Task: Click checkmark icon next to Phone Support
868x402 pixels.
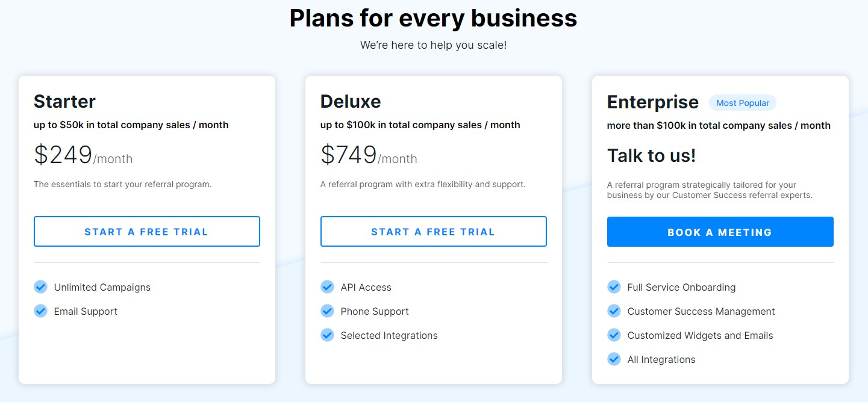Action: pos(327,311)
